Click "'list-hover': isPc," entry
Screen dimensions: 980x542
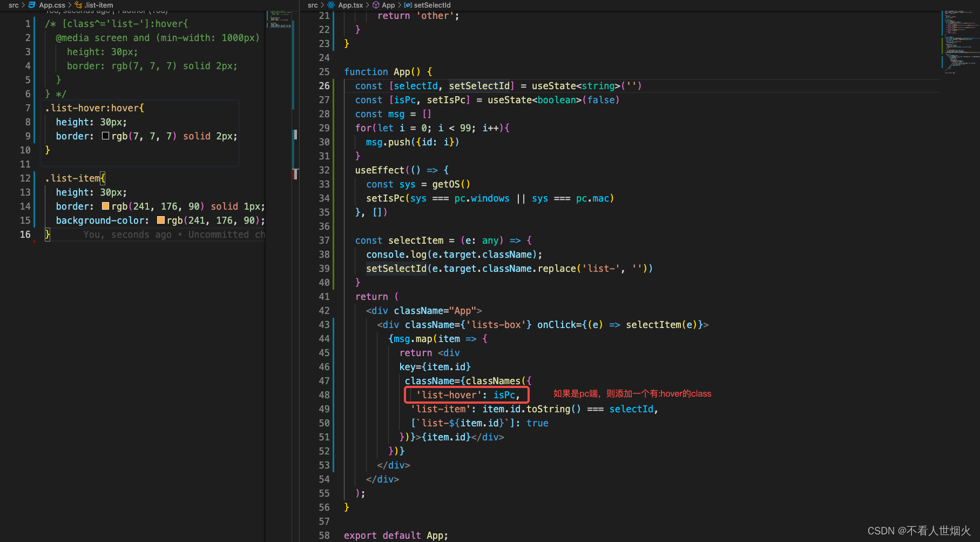click(468, 395)
